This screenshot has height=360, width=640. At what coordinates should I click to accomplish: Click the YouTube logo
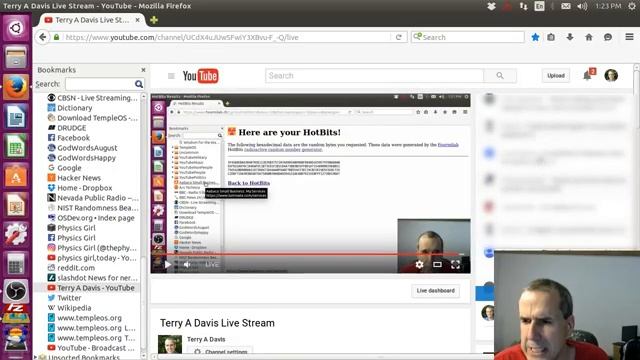[x=200, y=76]
